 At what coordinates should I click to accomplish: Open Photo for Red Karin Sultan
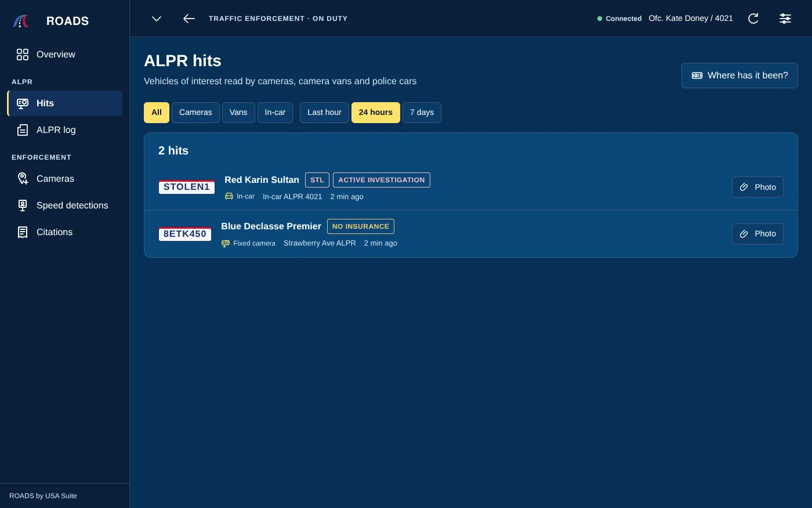tap(757, 187)
